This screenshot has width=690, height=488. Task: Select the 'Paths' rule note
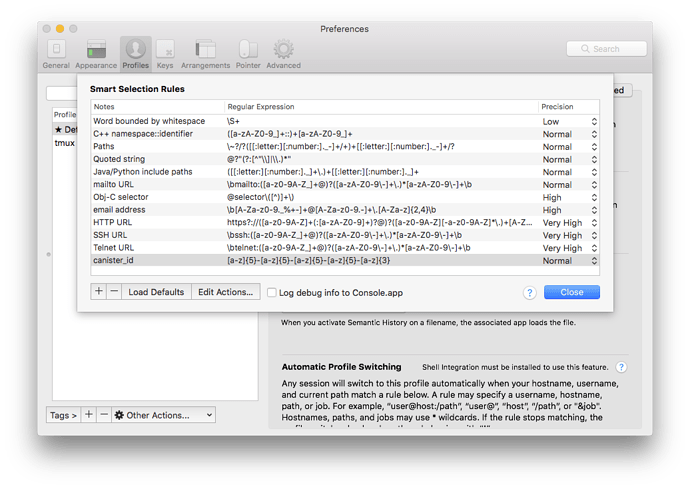104,147
